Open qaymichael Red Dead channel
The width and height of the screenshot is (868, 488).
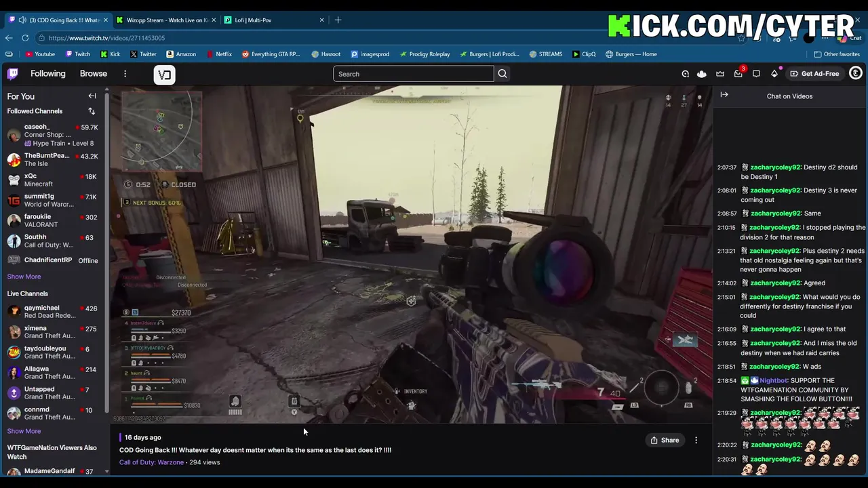coord(53,312)
